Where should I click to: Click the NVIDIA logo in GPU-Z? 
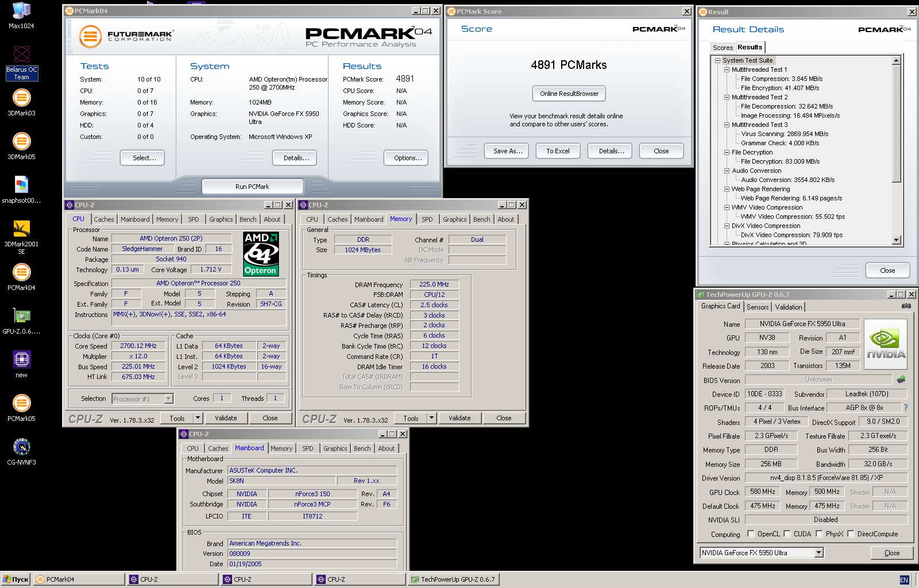point(886,344)
